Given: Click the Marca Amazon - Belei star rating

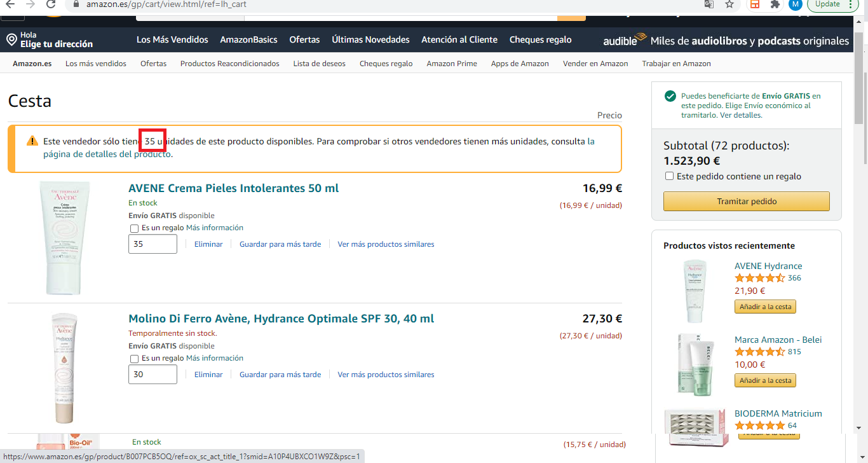Looking at the screenshot, I should tap(759, 352).
